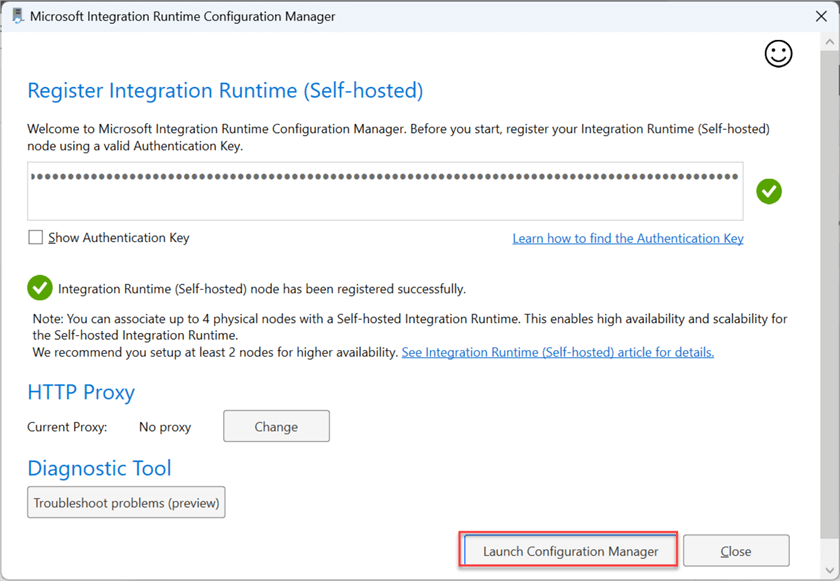Click the green registered successfully checkmark icon
This screenshot has width=840, height=581.
click(40, 288)
